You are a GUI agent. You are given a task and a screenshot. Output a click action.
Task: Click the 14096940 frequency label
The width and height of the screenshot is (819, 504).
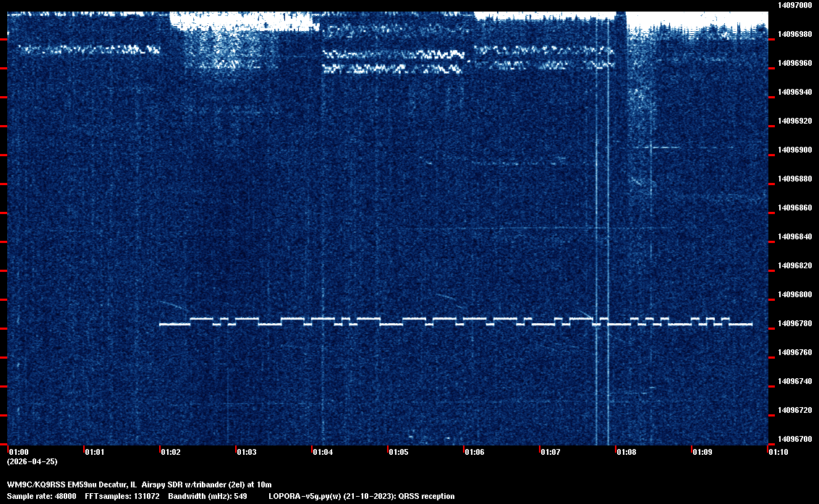[795, 92]
